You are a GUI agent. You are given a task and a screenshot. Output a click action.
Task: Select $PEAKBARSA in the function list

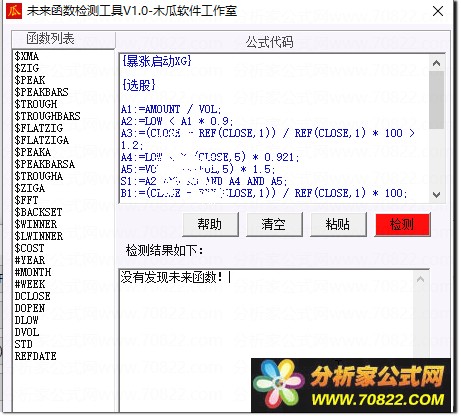tap(45, 164)
